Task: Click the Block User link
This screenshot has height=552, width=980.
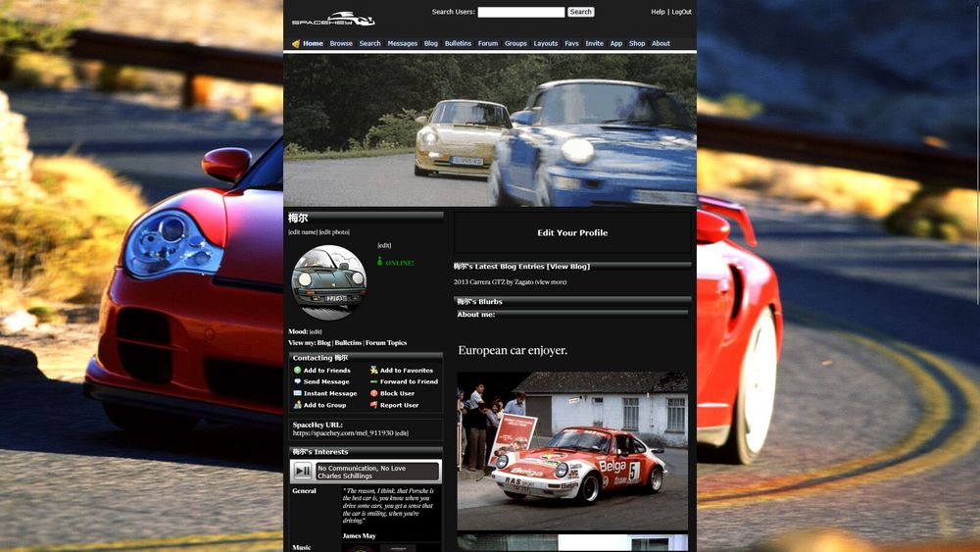Action: coord(397,393)
